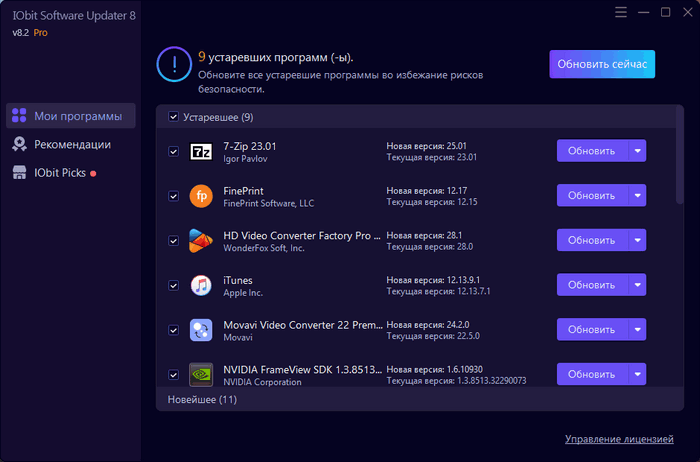Uncheck the iTunes checkbox
Image resolution: width=700 pixels, height=462 pixels.
(173, 285)
